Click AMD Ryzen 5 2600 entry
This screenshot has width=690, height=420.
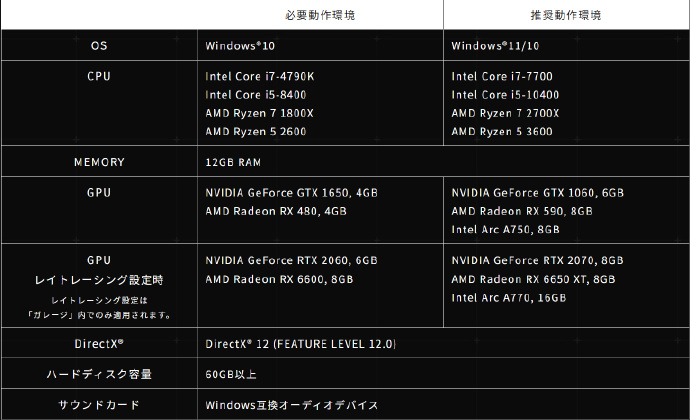coord(256,131)
